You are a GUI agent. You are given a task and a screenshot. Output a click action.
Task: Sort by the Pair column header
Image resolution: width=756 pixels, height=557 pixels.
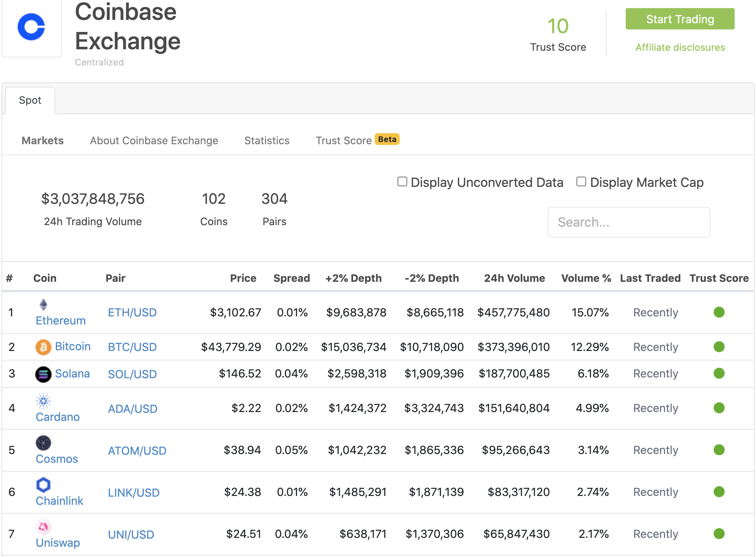pos(116,278)
